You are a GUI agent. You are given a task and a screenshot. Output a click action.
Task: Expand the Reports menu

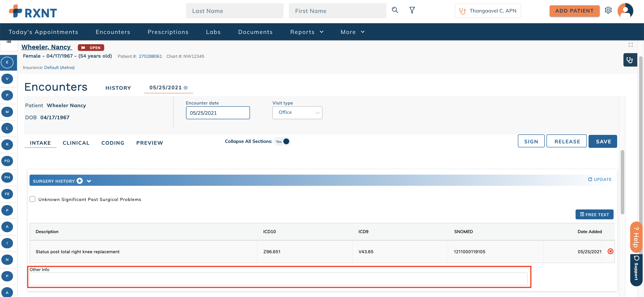(x=307, y=32)
